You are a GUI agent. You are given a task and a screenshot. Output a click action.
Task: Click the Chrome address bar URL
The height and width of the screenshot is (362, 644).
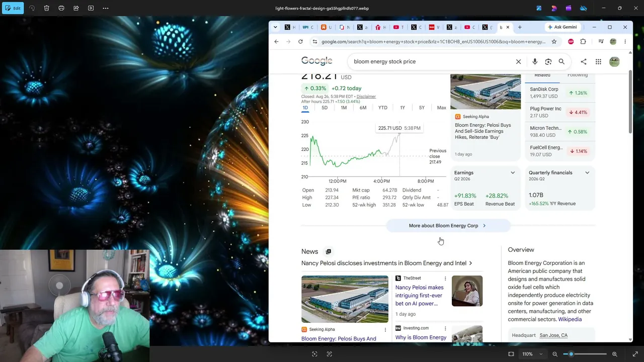coord(433,42)
